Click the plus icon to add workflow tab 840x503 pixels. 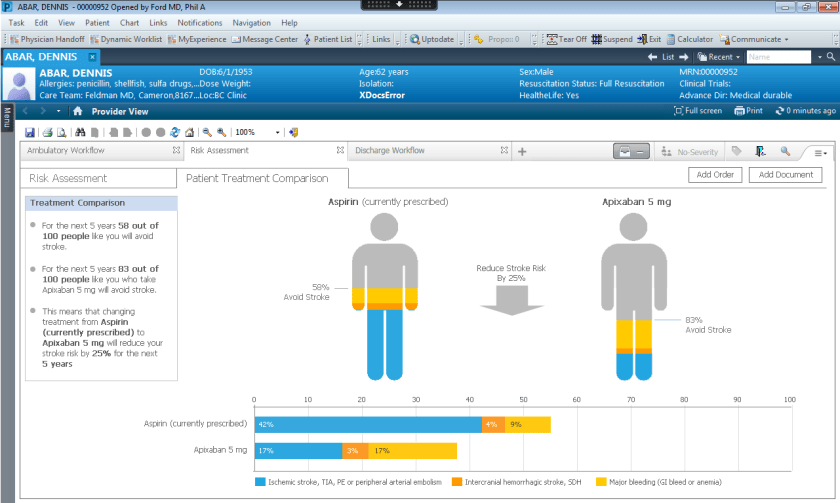click(522, 151)
